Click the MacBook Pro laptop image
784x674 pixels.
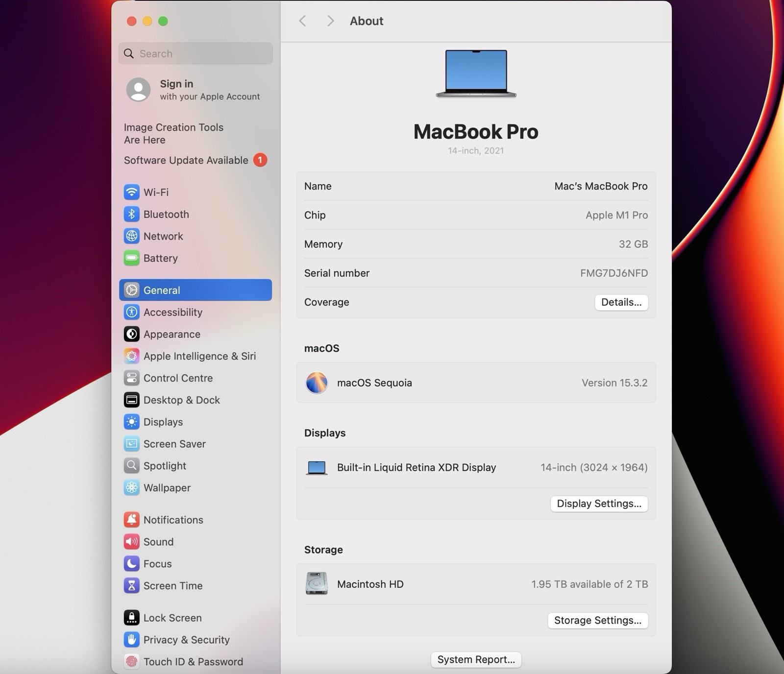[476, 73]
